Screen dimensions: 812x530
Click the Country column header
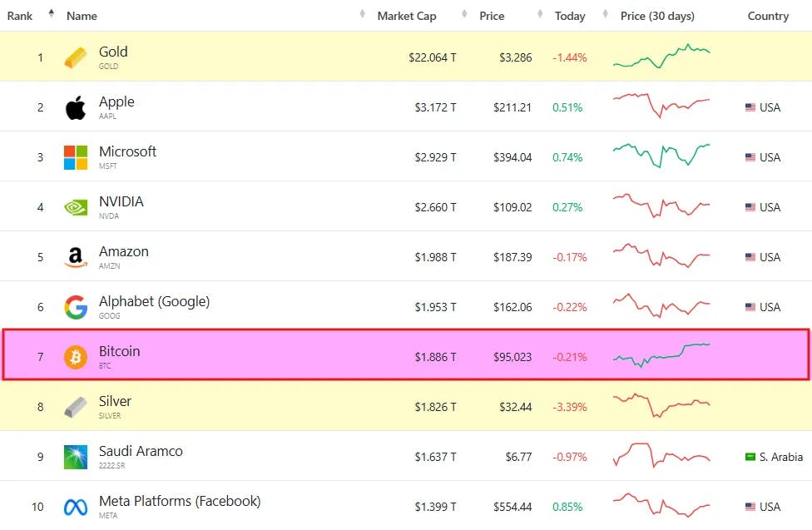tap(768, 16)
